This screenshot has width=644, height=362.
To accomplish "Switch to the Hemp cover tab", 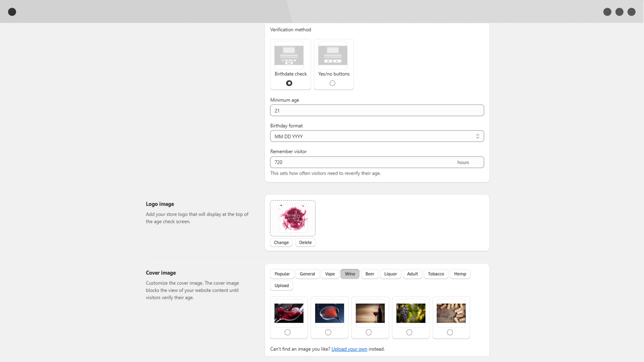I will click(x=460, y=274).
